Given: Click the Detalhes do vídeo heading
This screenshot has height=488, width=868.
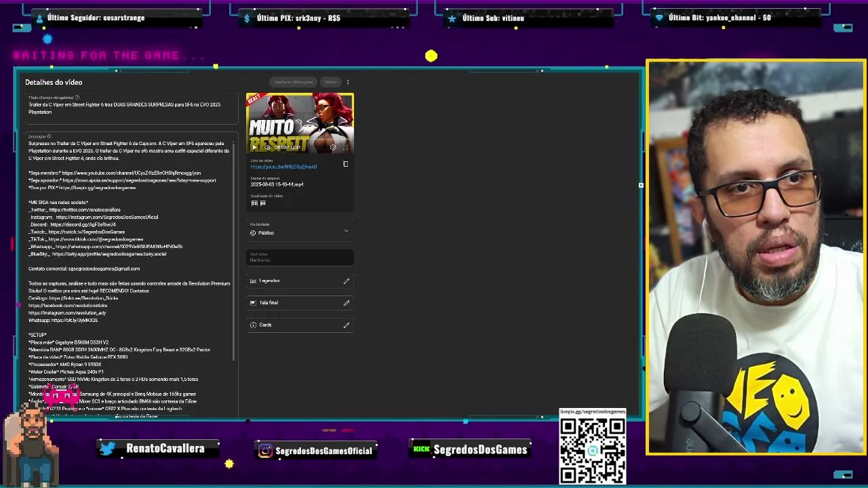Looking at the screenshot, I should (54, 82).
